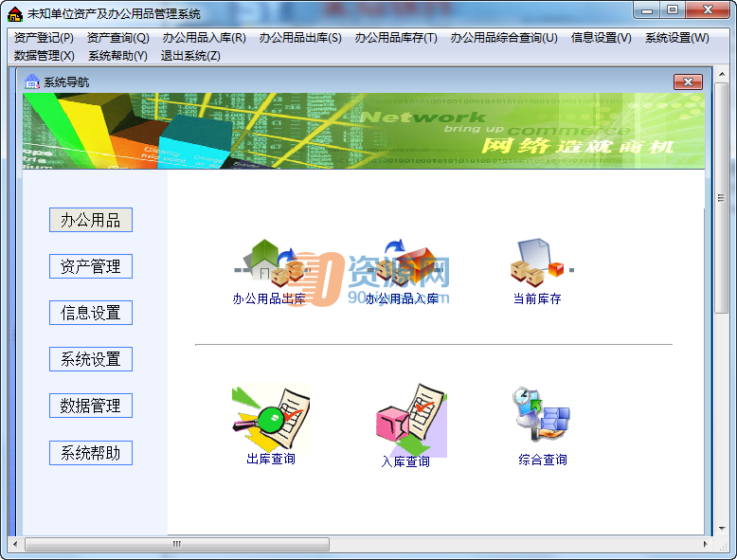This screenshot has height=560, width=737.
Task: Open the 信息设置(V) menu
Action: point(602,38)
